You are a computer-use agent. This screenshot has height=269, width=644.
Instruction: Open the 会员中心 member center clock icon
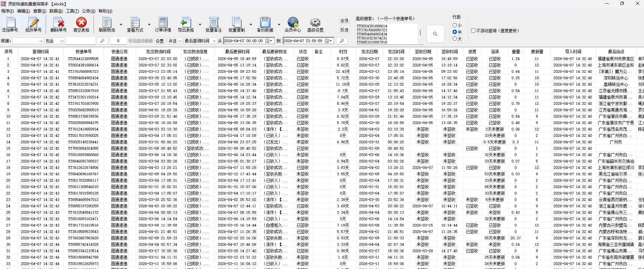(293, 23)
